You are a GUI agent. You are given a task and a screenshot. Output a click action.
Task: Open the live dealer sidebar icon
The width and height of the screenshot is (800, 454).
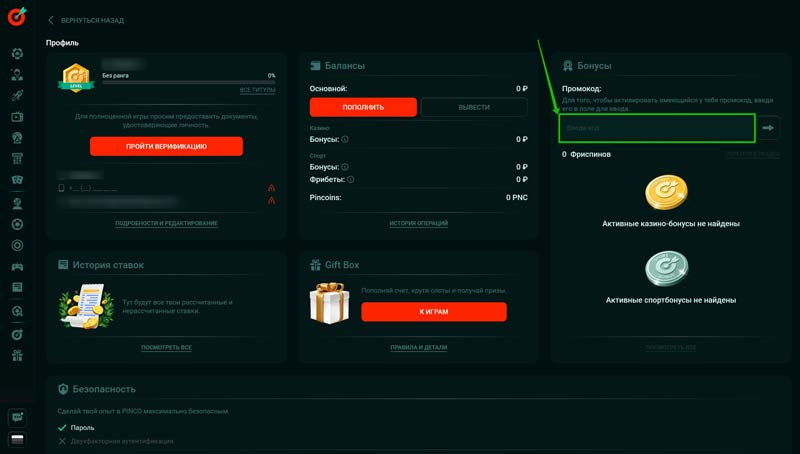pos(17,75)
